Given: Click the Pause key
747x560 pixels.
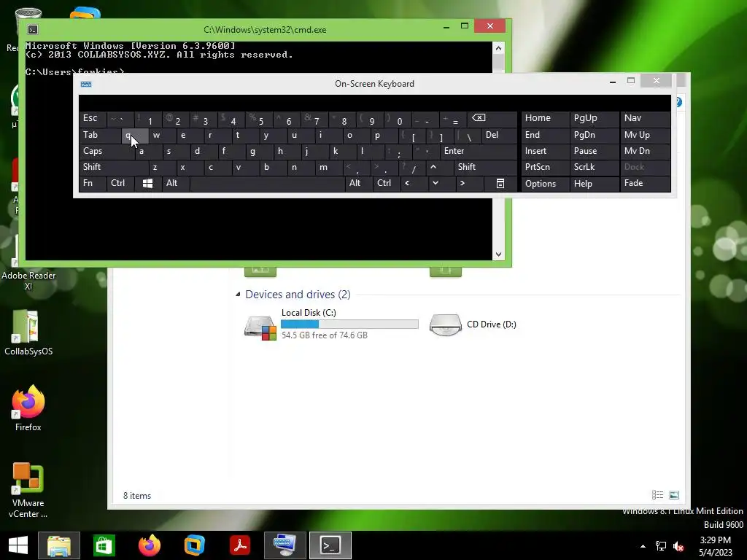Looking at the screenshot, I should tap(595, 151).
